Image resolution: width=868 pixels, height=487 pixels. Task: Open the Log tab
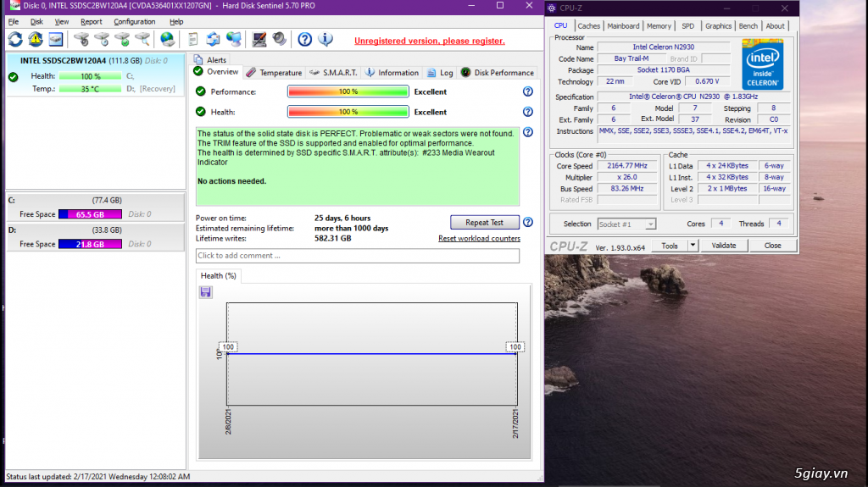[440, 73]
